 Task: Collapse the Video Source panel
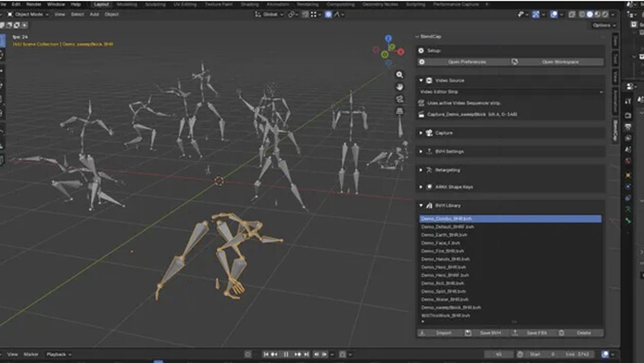pyautogui.click(x=421, y=81)
